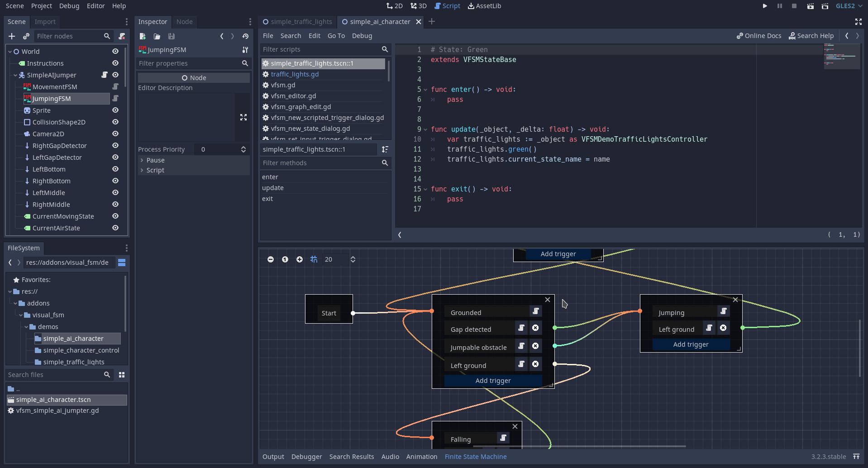Viewport: 868px width, 468px height.
Task: Toggle visibility of Camera2D node
Action: coord(115,134)
